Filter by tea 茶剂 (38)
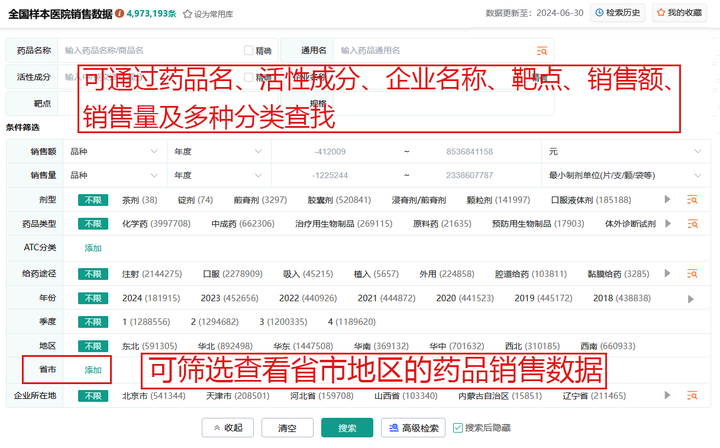 [140, 200]
